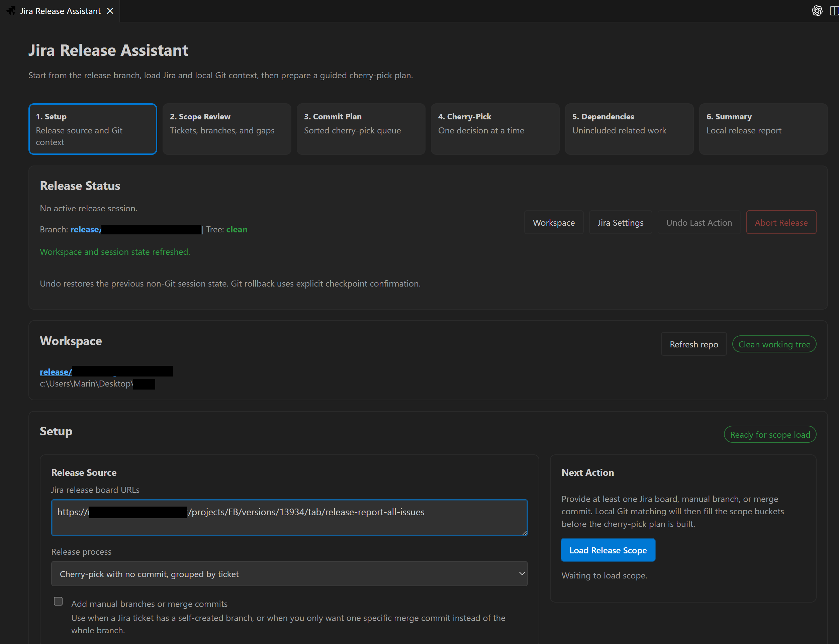Click Load Release Scope
This screenshot has height=644, width=839.
coord(608,550)
